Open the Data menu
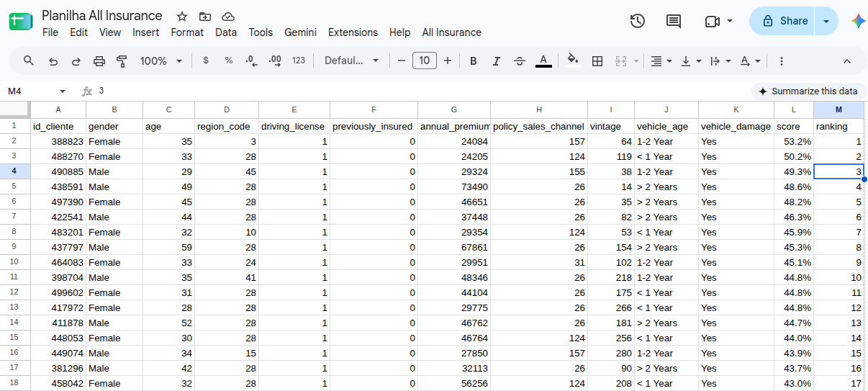Viewport: 868px width, 391px height. pos(226,32)
